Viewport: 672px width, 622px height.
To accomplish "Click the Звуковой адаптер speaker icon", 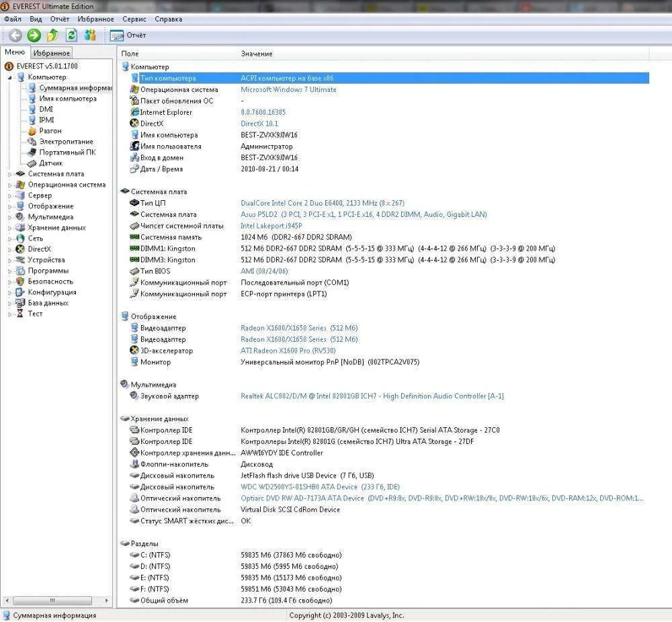I will (x=134, y=396).
